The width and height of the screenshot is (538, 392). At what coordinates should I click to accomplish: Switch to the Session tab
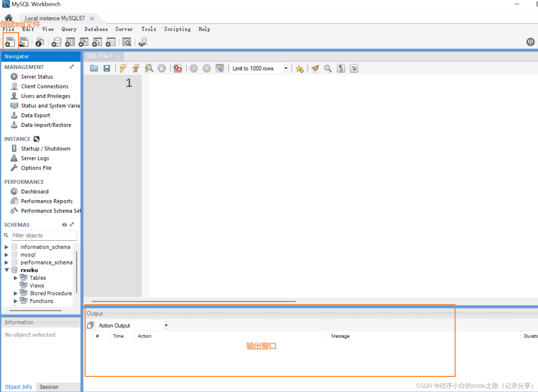point(49,387)
